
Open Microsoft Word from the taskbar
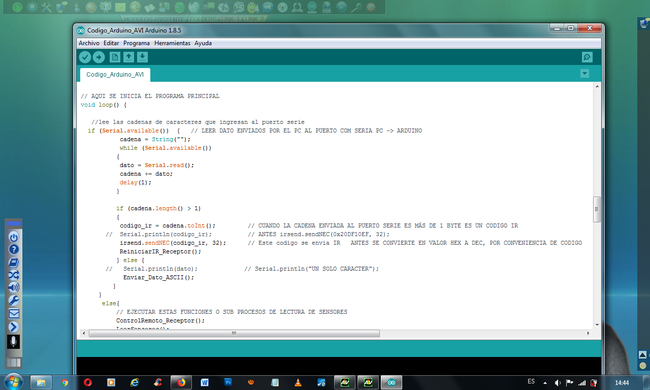[204, 383]
